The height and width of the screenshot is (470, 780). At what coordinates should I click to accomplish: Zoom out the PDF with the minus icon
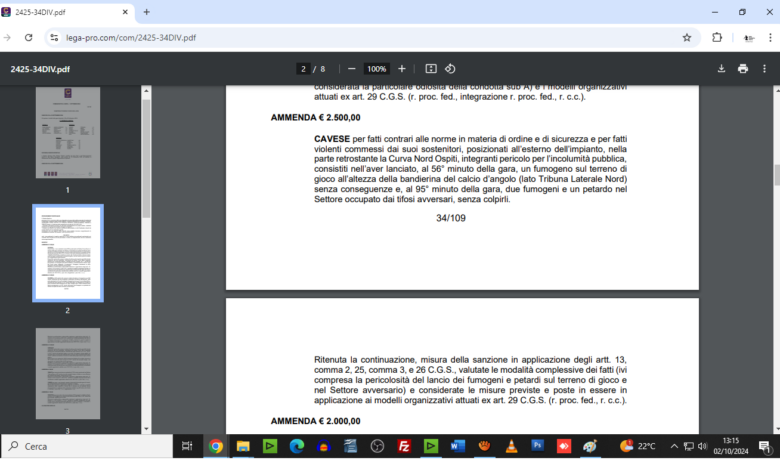[x=352, y=69]
